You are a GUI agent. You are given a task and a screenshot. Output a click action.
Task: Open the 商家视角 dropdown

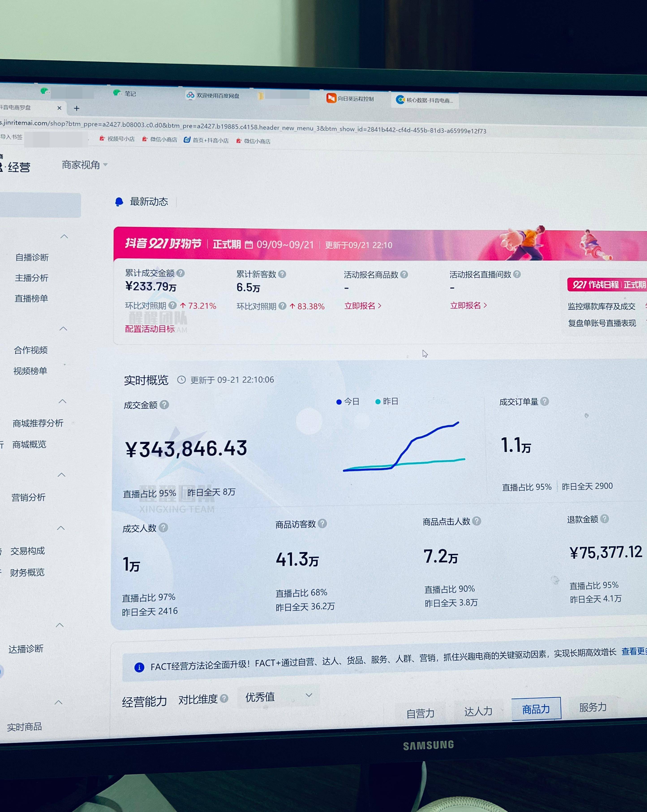85,165
